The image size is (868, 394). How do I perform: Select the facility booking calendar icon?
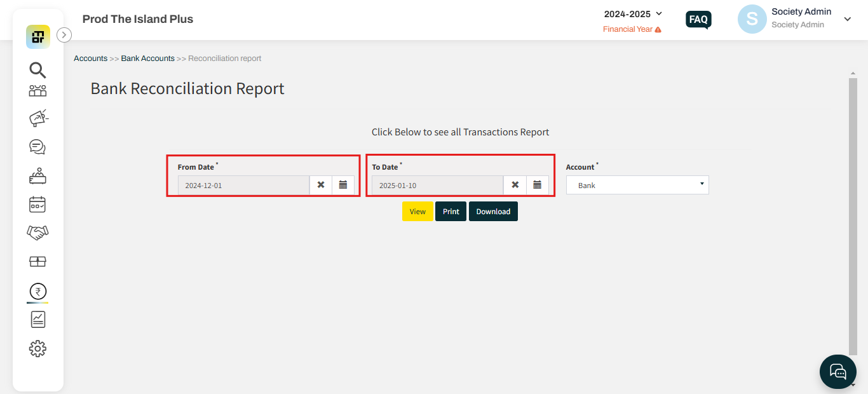tap(37, 204)
